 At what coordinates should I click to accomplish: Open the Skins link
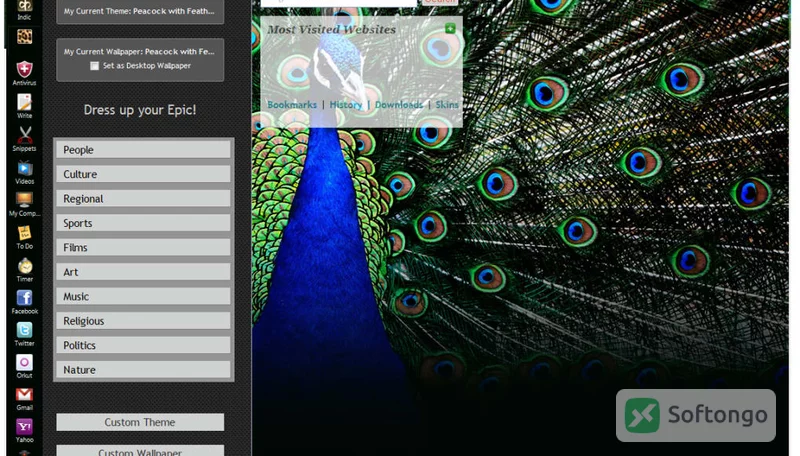pos(446,105)
